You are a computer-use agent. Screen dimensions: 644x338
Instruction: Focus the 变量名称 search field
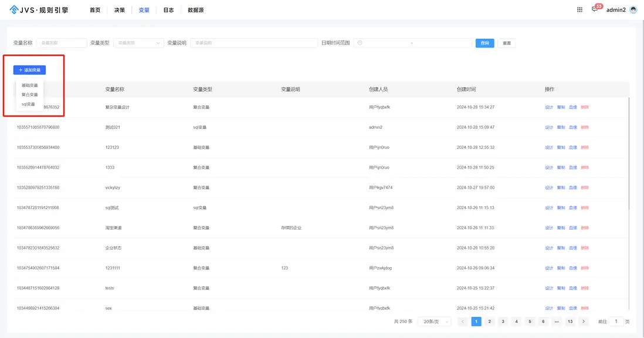pyautogui.click(x=62, y=43)
